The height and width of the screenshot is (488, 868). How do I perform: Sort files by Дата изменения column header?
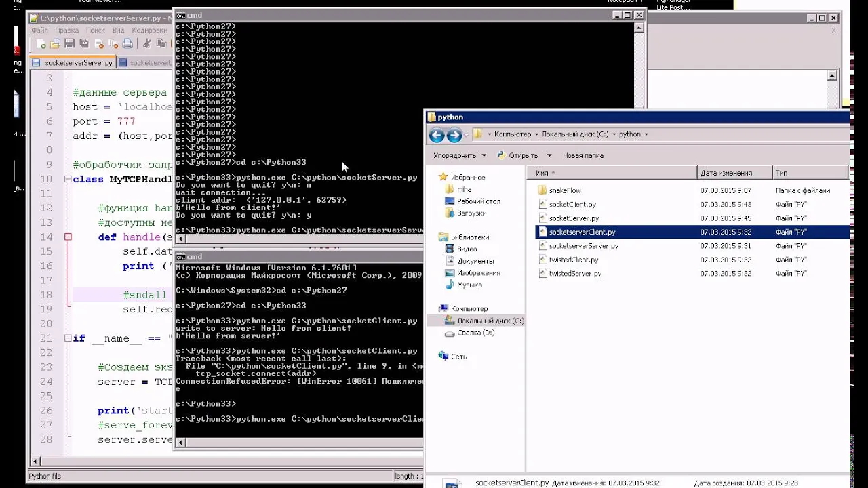click(734, 173)
